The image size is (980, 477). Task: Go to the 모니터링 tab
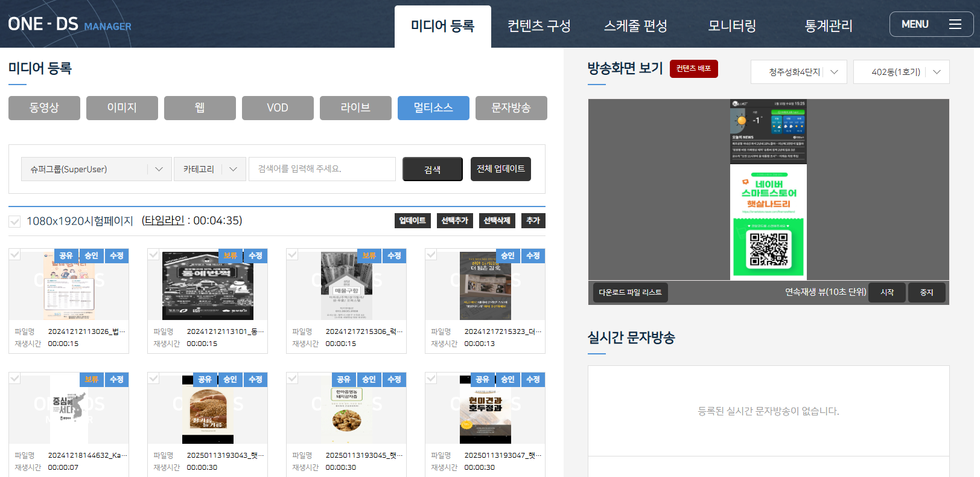pos(732,26)
